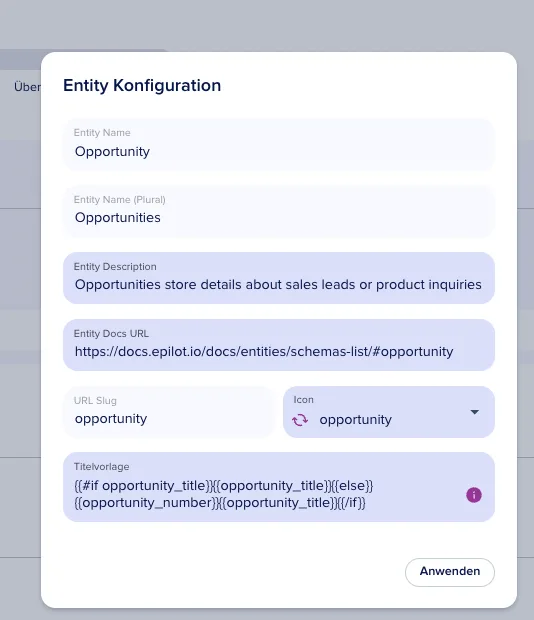
Task: Click the purple info icon in Titelvorlage
Action: pyautogui.click(x=474, y=495)
